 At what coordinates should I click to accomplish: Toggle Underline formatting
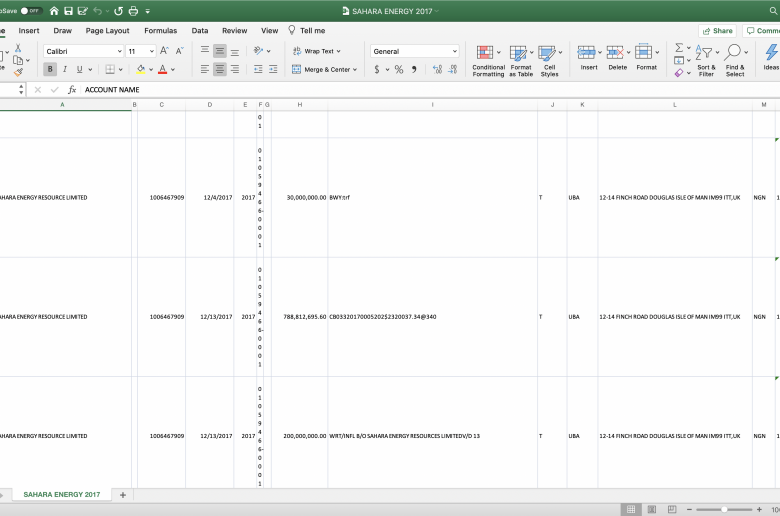coord(80,69)
